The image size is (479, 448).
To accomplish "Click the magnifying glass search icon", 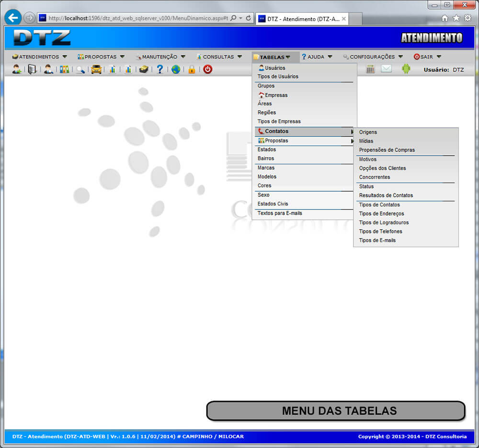I will tap(80, 69).
